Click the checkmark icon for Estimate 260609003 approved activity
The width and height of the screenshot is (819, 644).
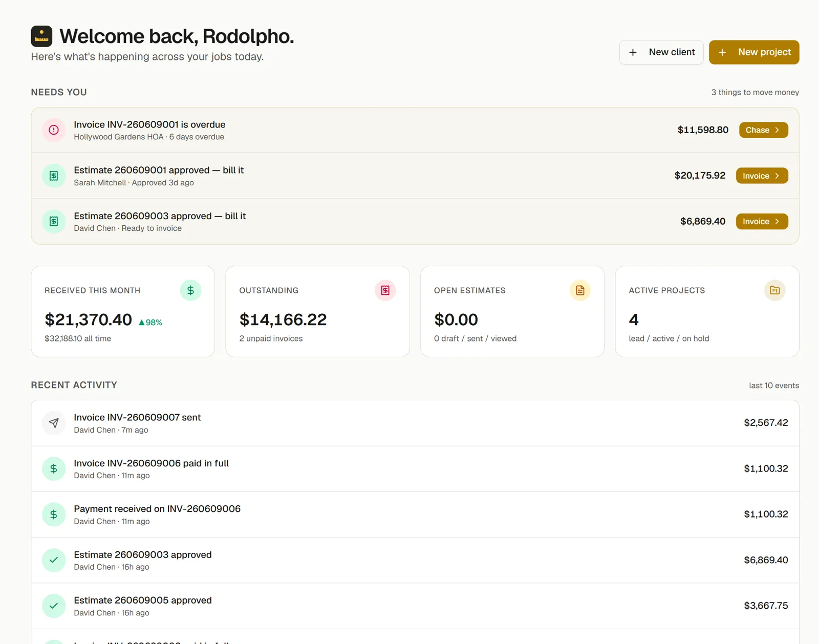click(54, 560)
